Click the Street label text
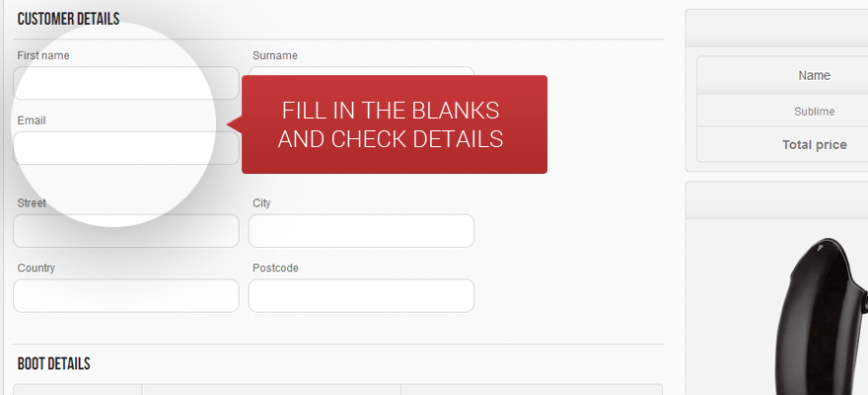868x395 pixels. click(x=32, y=202)
